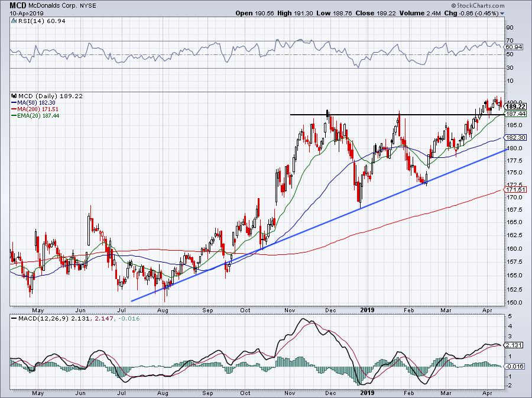
Task: Click the MA(200) 171.51 legend label
Action: [x=38, y=109]
